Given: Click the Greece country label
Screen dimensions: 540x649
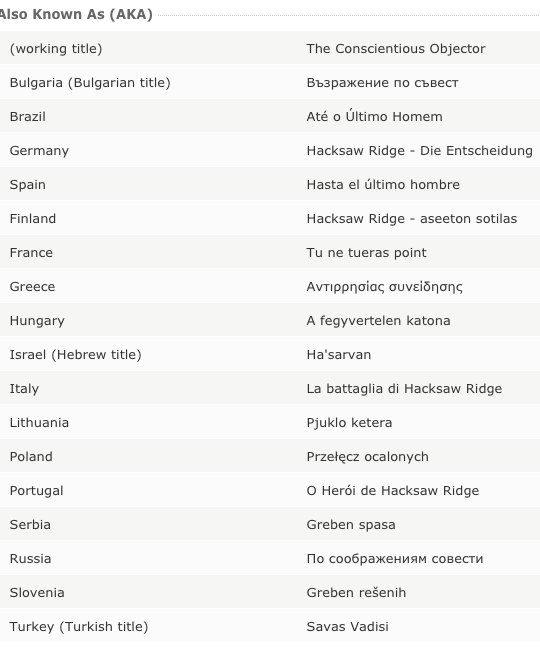Looking at the screenshot, I should click(x=32, y=286).
